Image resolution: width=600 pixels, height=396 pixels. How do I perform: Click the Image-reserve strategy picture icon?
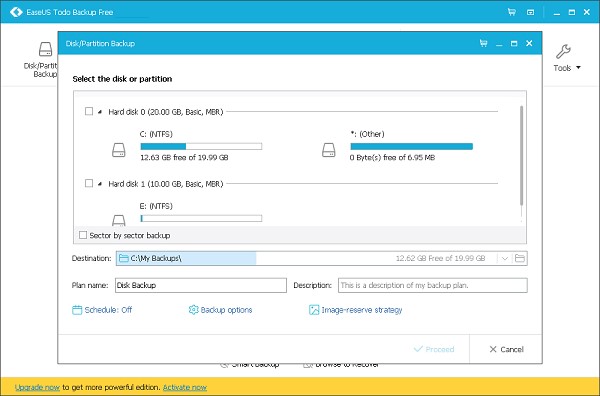(314, 310)
